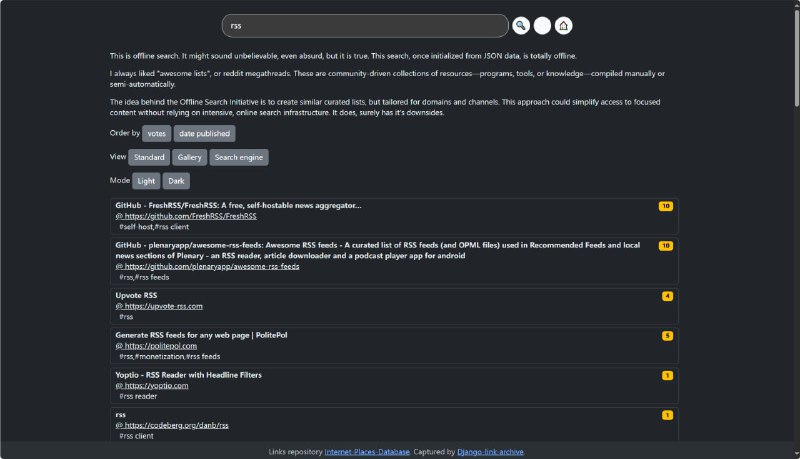Open the codeberg.org danb/rss link
The image size is (800, 459).
(x=177, y=425)
